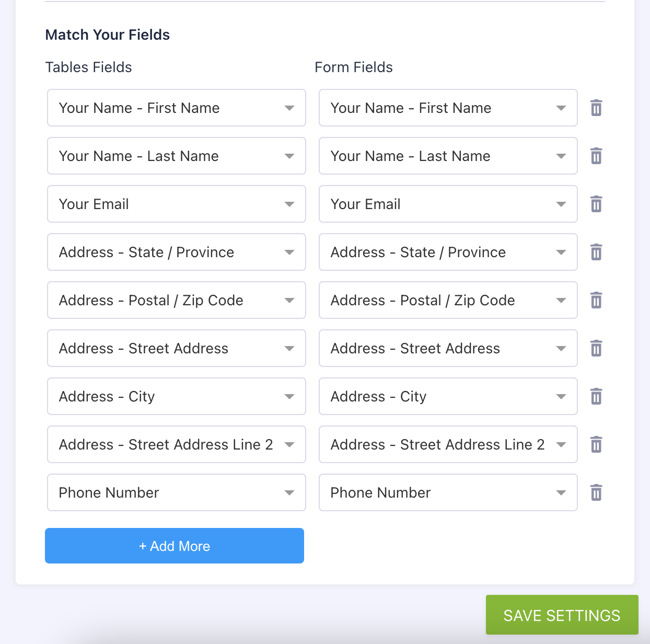Remove the Street Address Line 2 mapping
This screenshot has width=650, height=644.
[596, 445]
